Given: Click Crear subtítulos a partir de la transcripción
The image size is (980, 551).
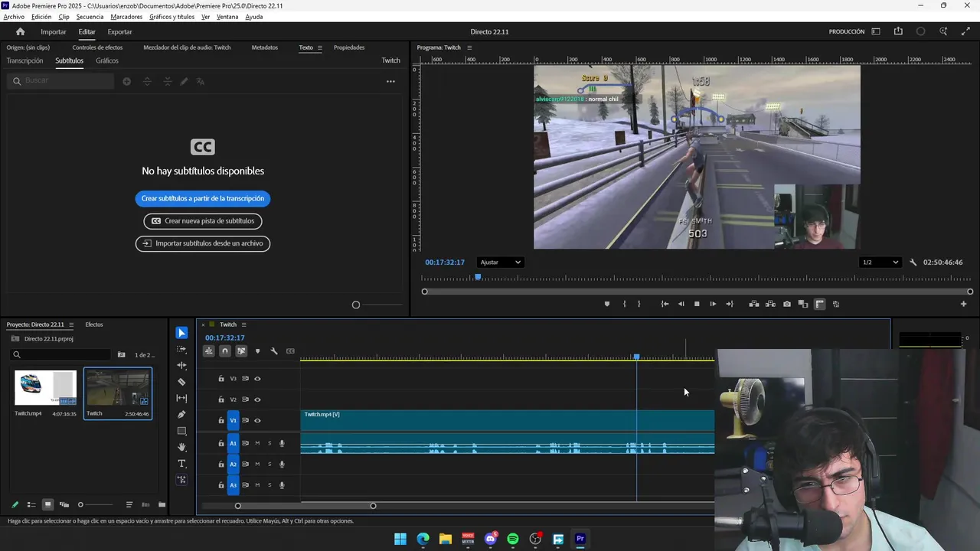Looking at the screenshot, I should pyautogui.click(x=203, y=198).
